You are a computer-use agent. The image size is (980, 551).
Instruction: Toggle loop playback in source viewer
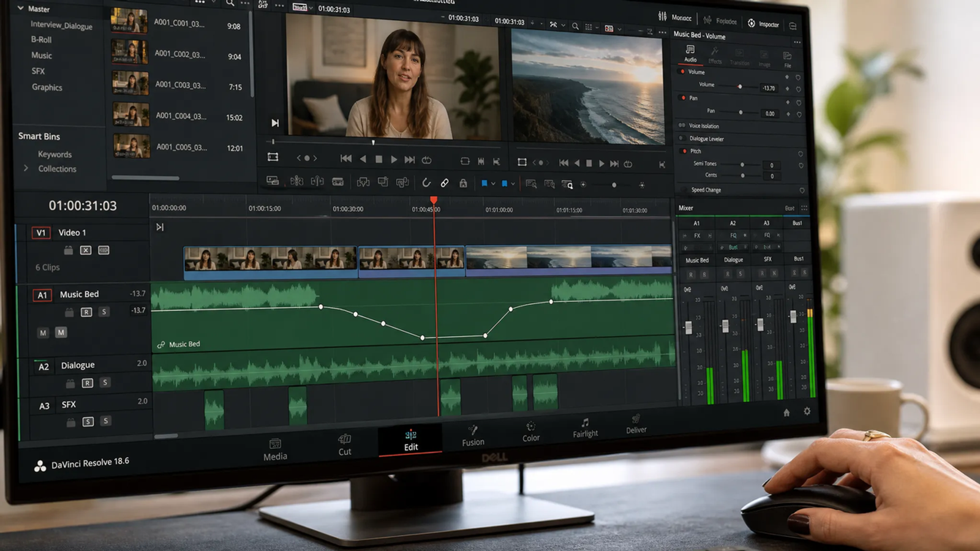point(427,160)
